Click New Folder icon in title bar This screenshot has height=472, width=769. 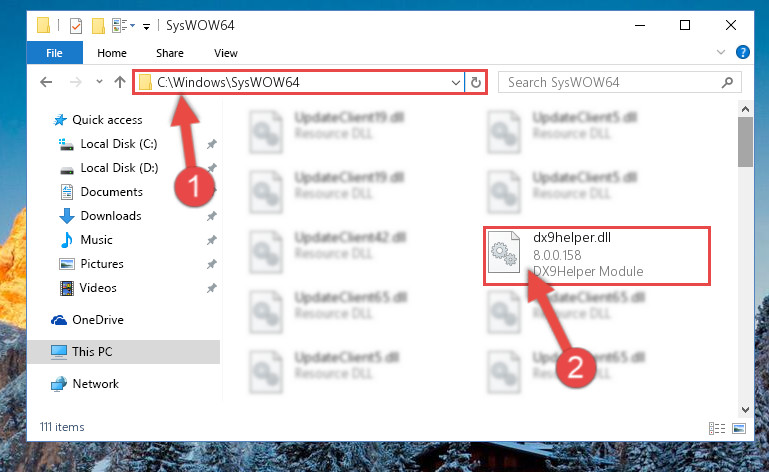(x=99, y=26)
